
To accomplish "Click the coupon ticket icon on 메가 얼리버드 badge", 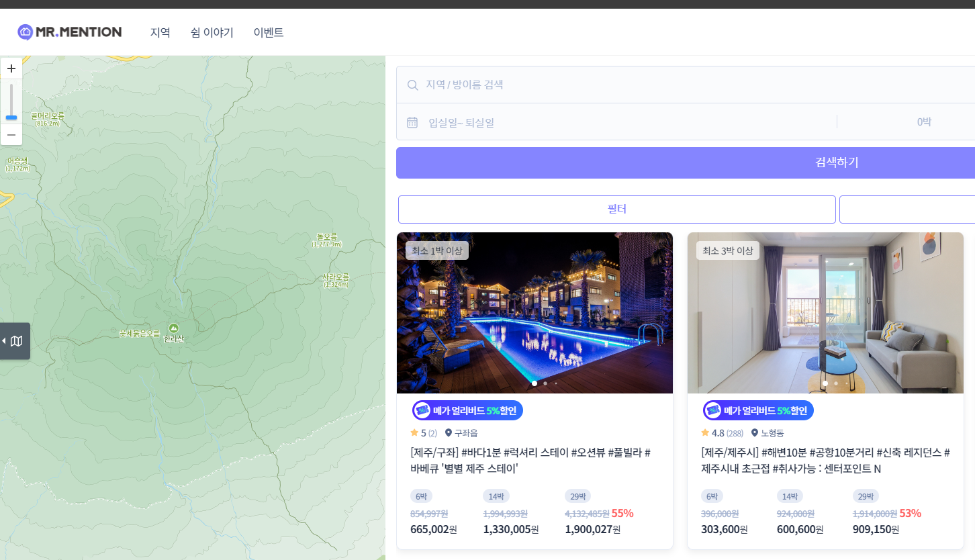I will point(422,410).
